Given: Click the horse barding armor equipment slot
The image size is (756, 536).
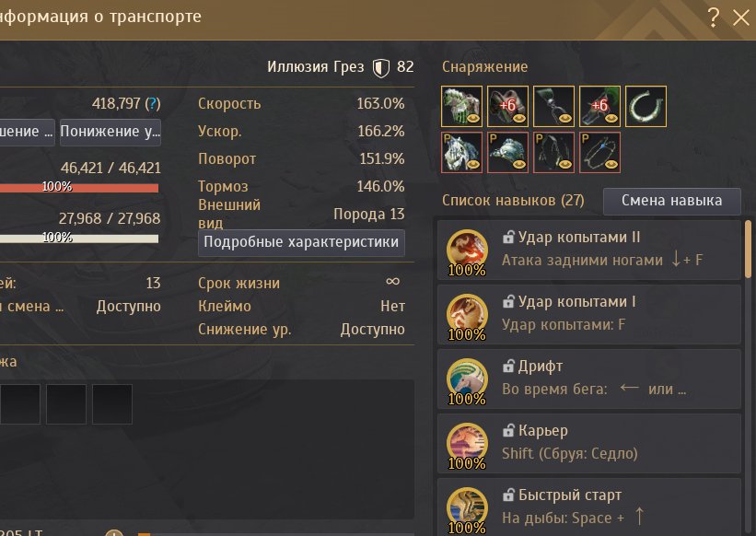Looking at the screenshot, I should click(461, 107).
